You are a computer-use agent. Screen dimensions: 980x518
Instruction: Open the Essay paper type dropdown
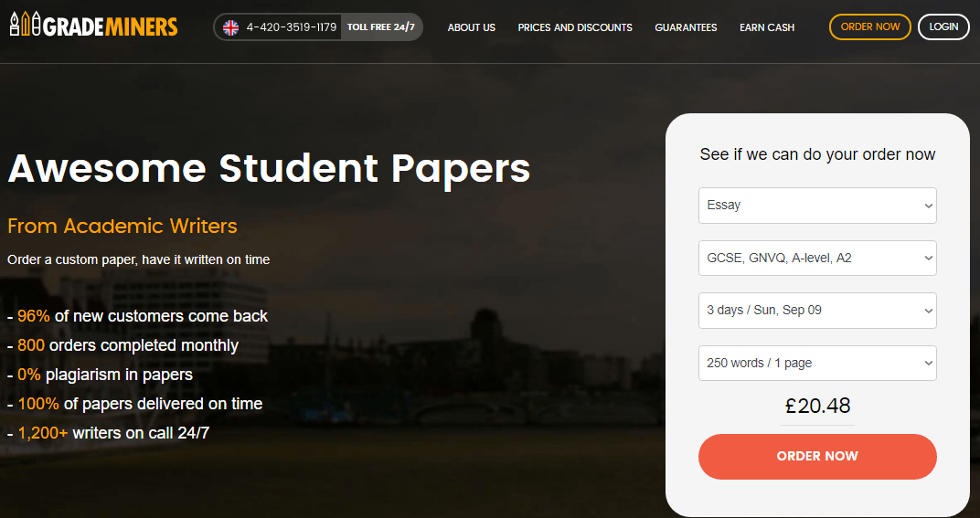[817, 205]
